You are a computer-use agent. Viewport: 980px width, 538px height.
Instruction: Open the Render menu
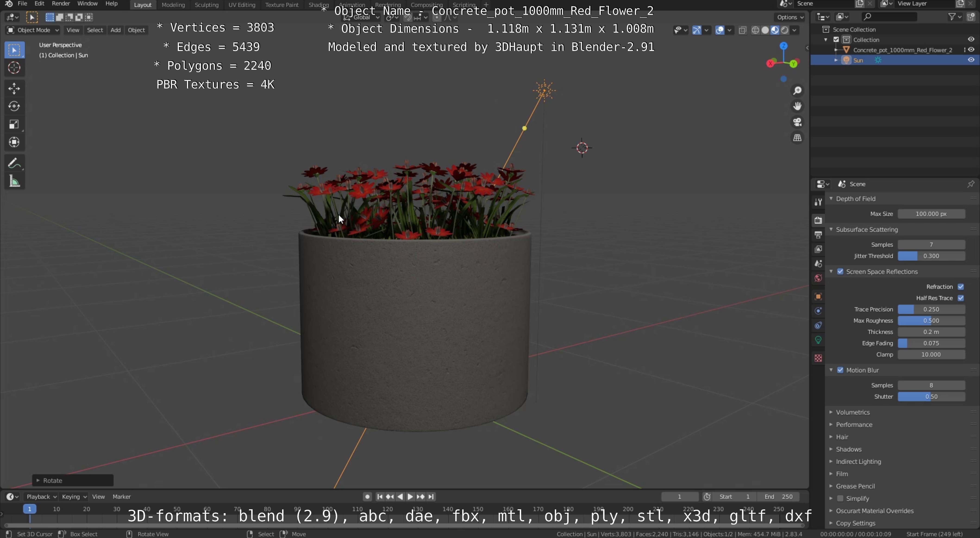[61, 4]
